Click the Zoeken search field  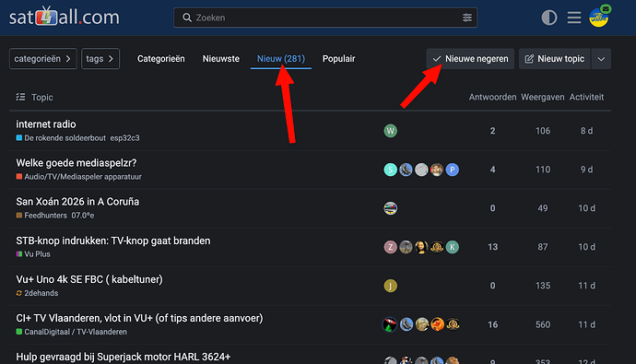coord(325,18)
